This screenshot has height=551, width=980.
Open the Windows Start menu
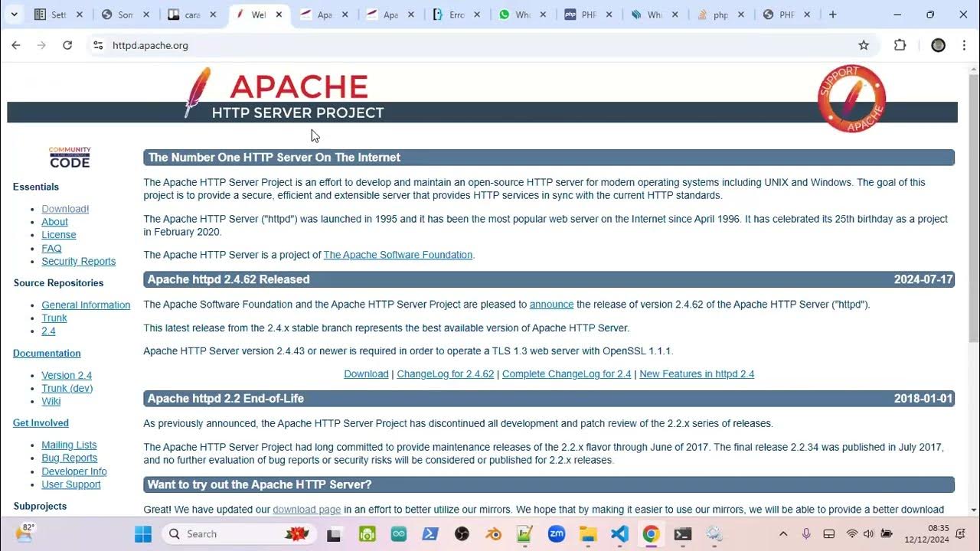coord(143,534)
